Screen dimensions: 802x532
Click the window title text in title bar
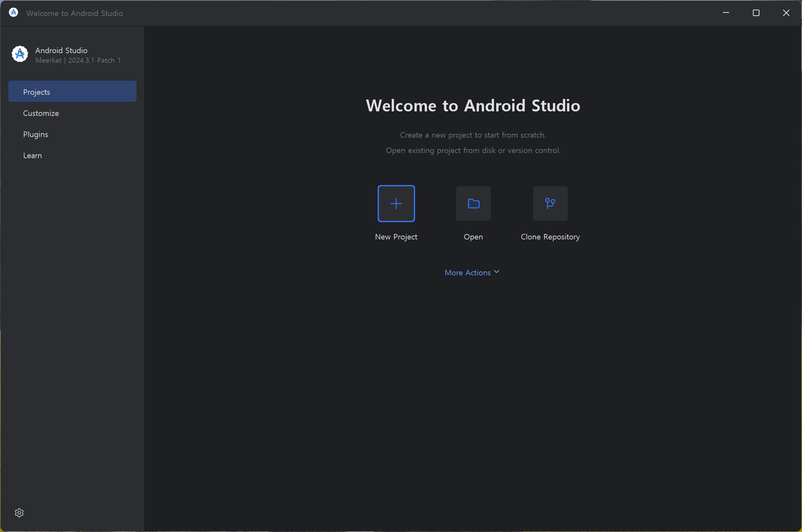click(x=74, y=13)
